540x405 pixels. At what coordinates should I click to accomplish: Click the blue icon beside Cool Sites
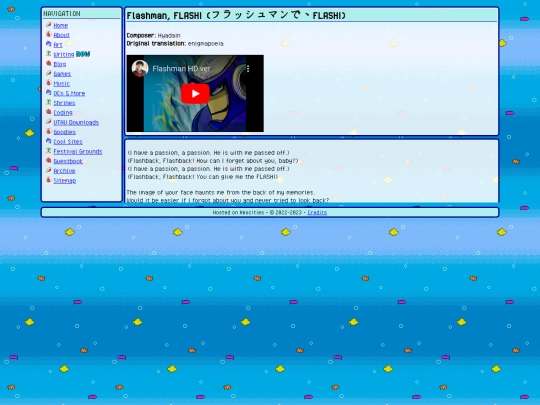(x=49, y=141)
